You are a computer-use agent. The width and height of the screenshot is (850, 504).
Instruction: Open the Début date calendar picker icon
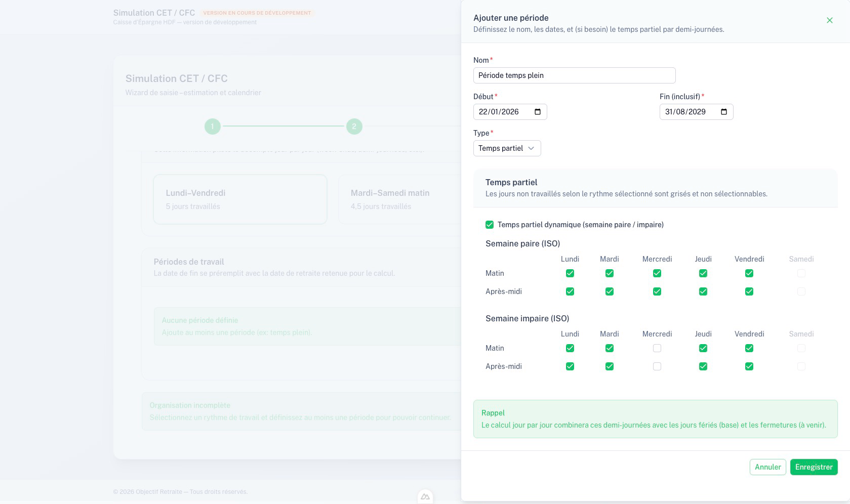(538, 112)
